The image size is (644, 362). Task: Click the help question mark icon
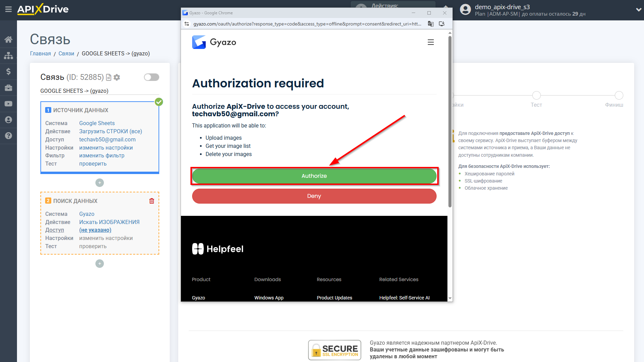pos(8,136)
